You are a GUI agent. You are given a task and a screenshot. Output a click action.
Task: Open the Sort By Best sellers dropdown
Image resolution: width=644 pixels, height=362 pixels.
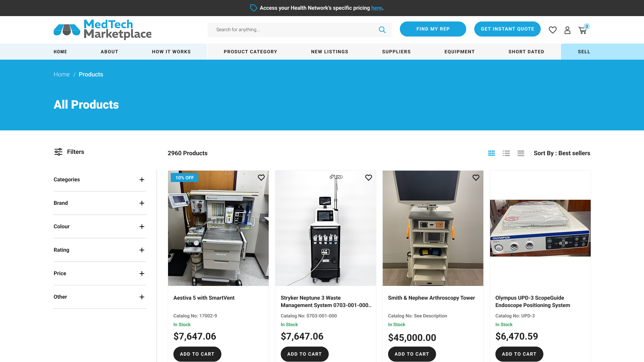coord(562,153)
